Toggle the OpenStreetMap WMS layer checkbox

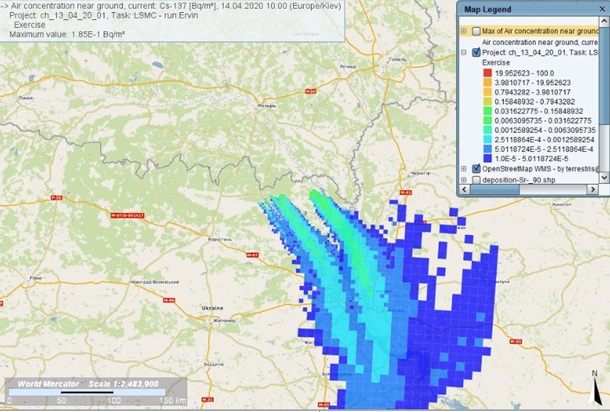coord(476,168)
